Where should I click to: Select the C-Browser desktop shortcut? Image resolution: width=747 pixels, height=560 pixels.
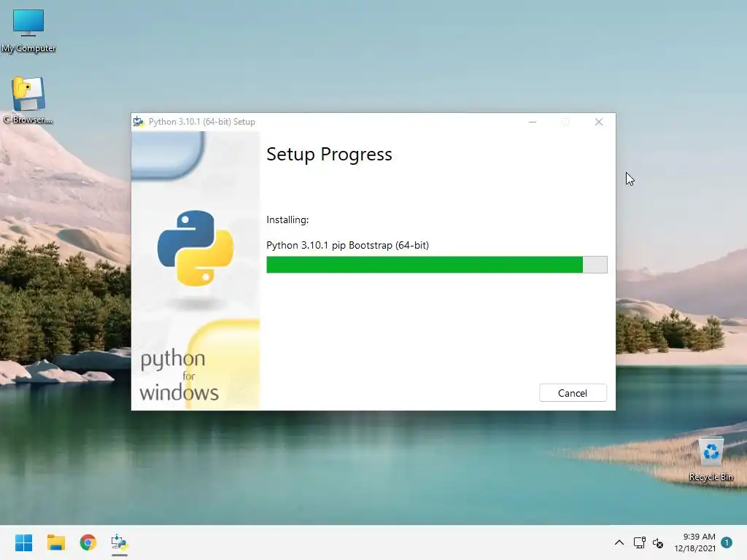click(28, 101)
